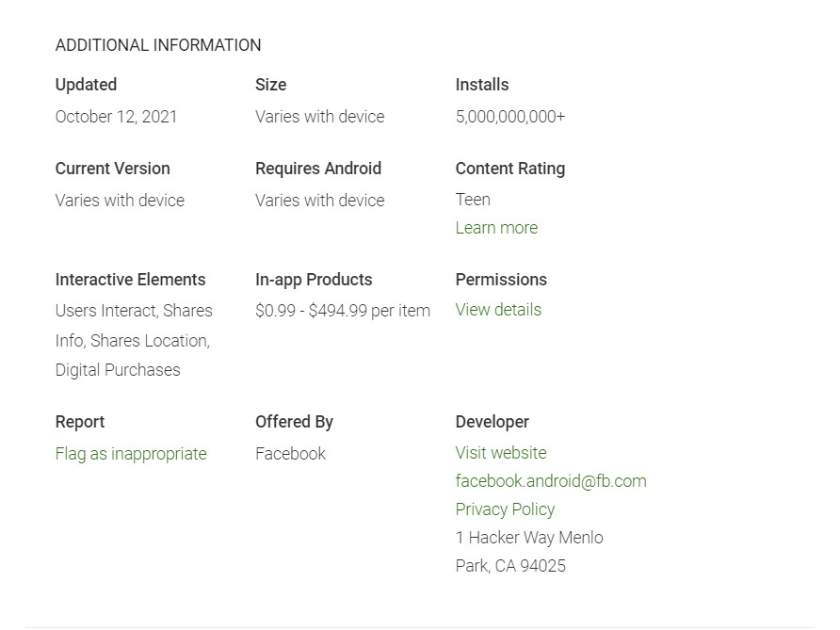This screenshot has height=630, width=840.
Task: Click the Teen rating text
Action: (x=473, y=200)
